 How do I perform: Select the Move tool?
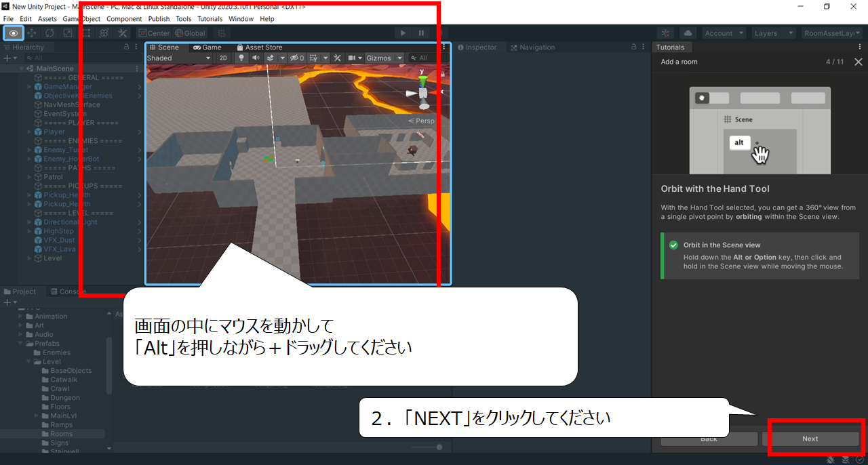pos(32,33)
